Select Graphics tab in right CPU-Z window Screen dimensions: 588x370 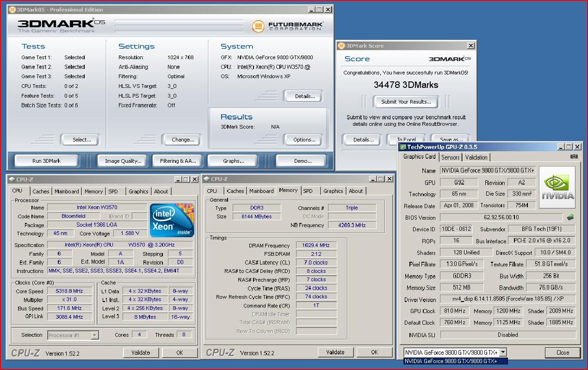333,191
